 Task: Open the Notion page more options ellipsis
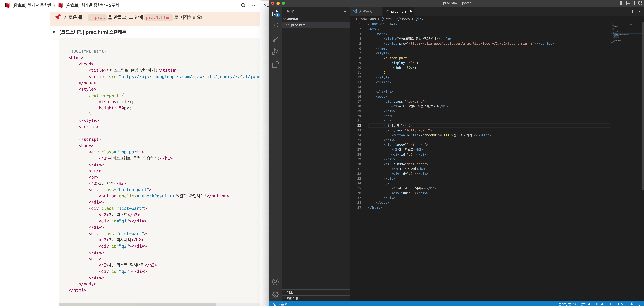pyautogui.click(x=253, y=5)
